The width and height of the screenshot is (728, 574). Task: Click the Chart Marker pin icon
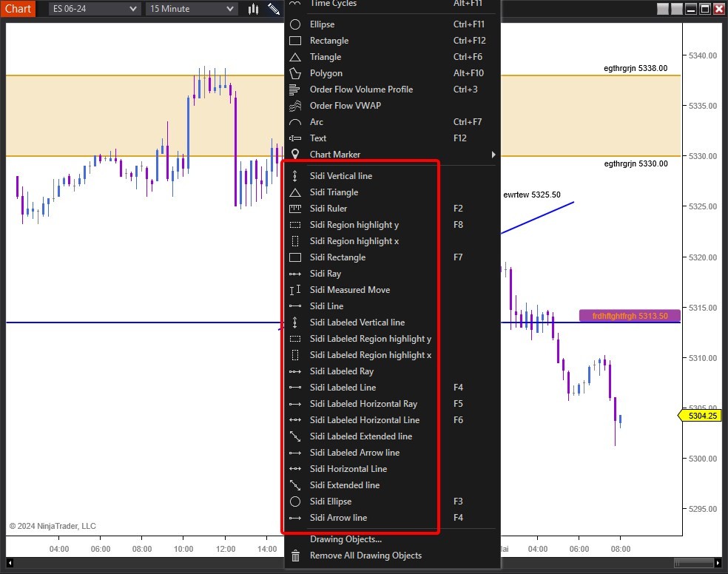click(x=294, y=154)
